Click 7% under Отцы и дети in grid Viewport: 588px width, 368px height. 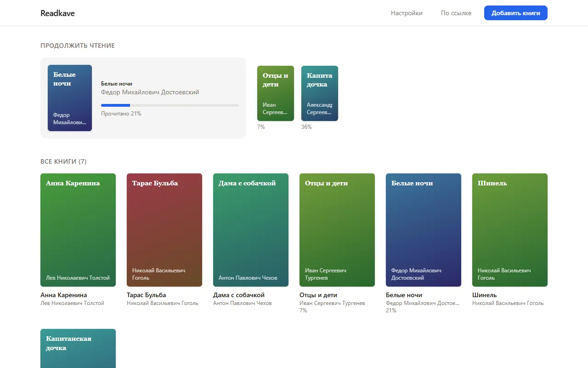tap(303, 310)
